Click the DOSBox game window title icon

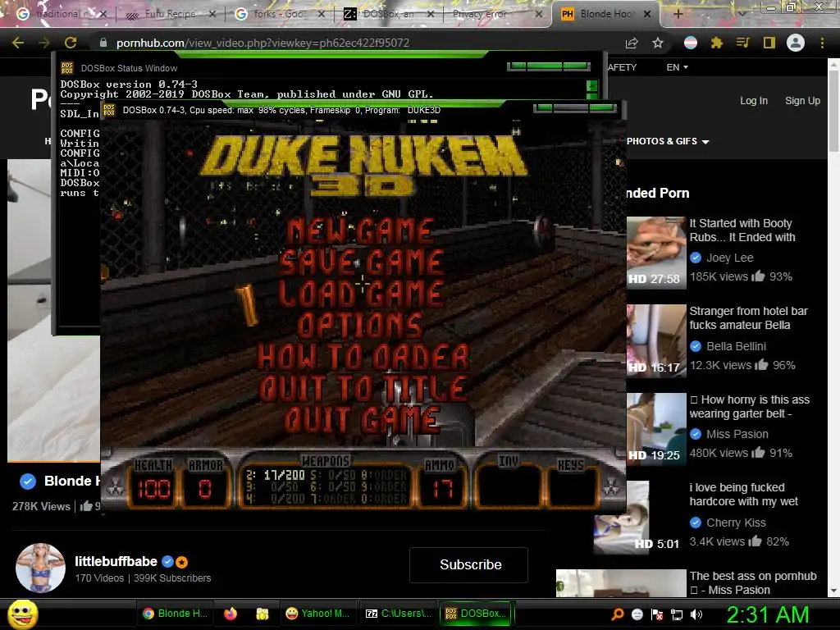click(x=109, y=110)
